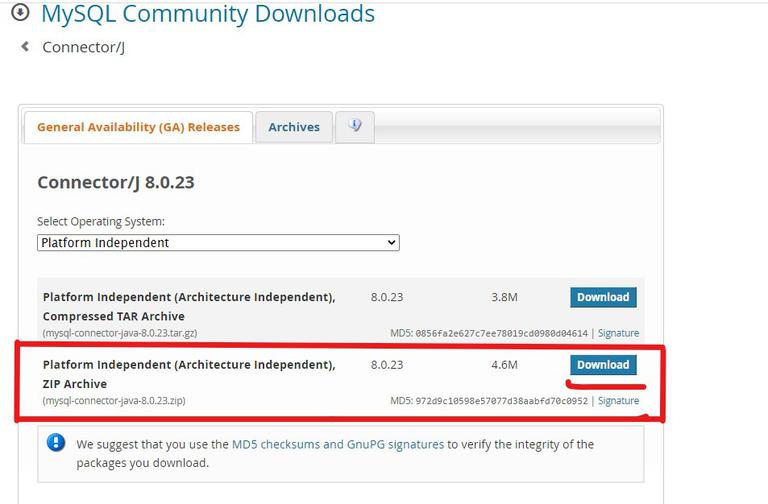Download the ZIP Archive package

[603, 365]
